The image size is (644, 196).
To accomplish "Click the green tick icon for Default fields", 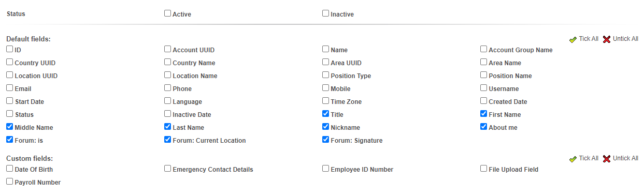I will click(x=573, y=39).
